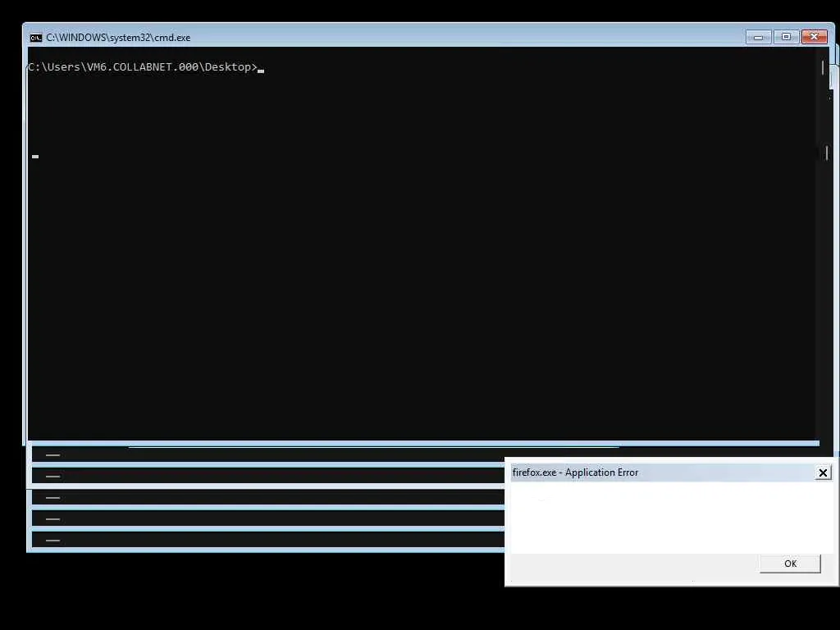Click OK in firefox.exe Application Error dialog
840x630 pixels.
pos(790,564)
